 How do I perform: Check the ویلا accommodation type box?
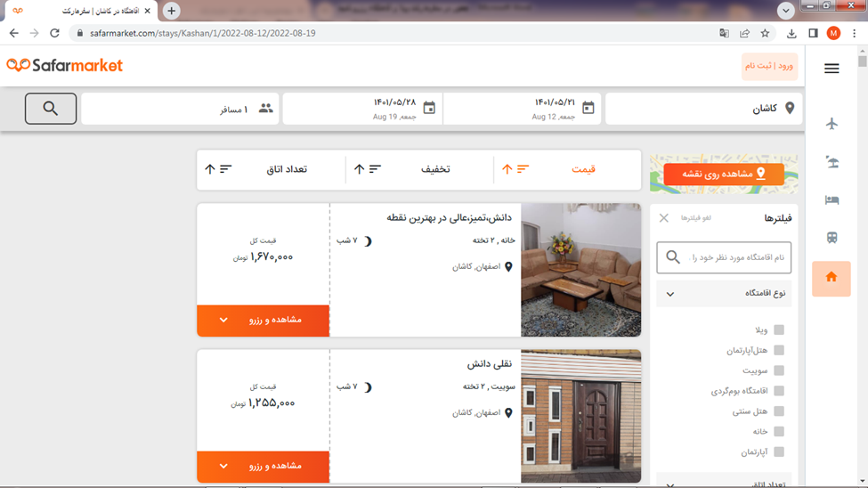click(x=779, y=329)
